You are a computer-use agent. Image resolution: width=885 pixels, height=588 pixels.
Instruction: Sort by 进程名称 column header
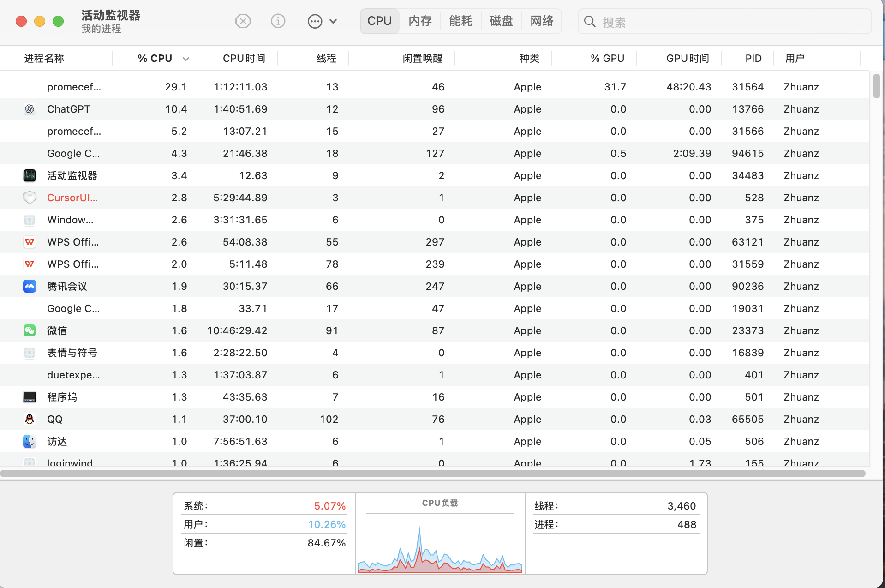44,58
